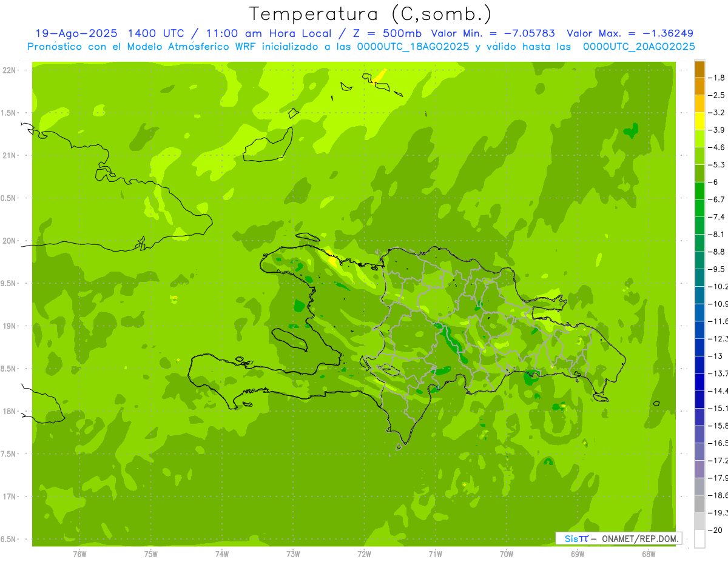Click the "Valor Max. = -1.36249" text
The height and width of the screenshot is (562, 728).
pyautogui.click(x=630, y=33)
